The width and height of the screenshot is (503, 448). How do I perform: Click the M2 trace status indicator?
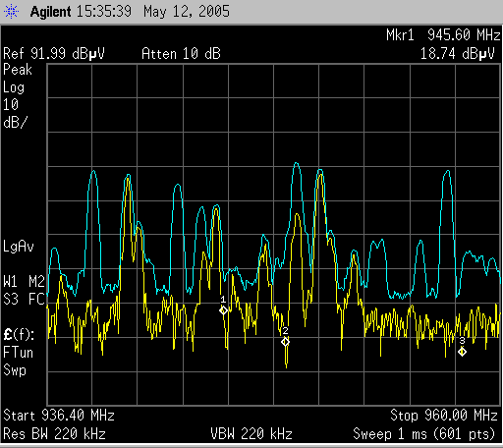[36, 282]
